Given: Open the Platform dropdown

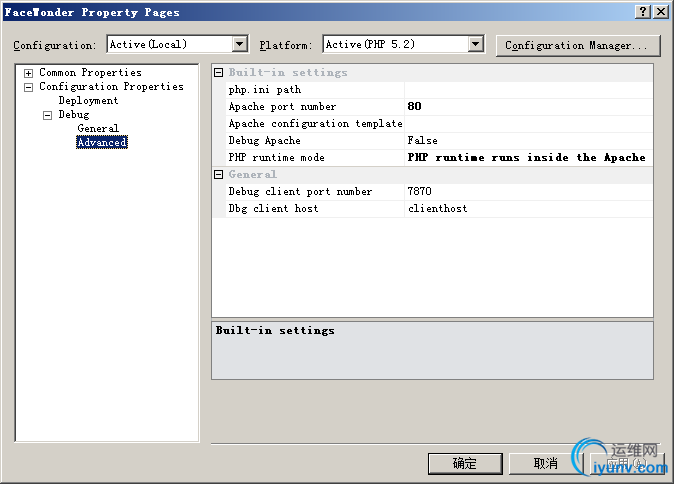Looking at the screenshot, I should coord(475,44).
